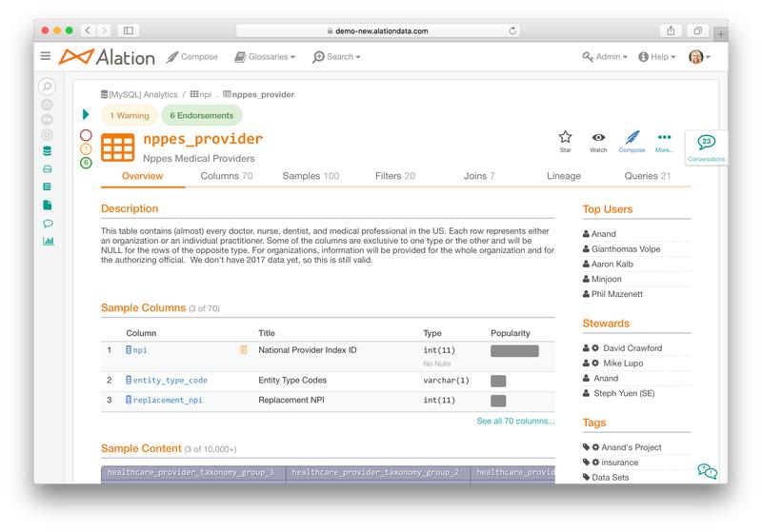
Task: Toggle the Safari sidebar button
Action: (x=129, y=30)
